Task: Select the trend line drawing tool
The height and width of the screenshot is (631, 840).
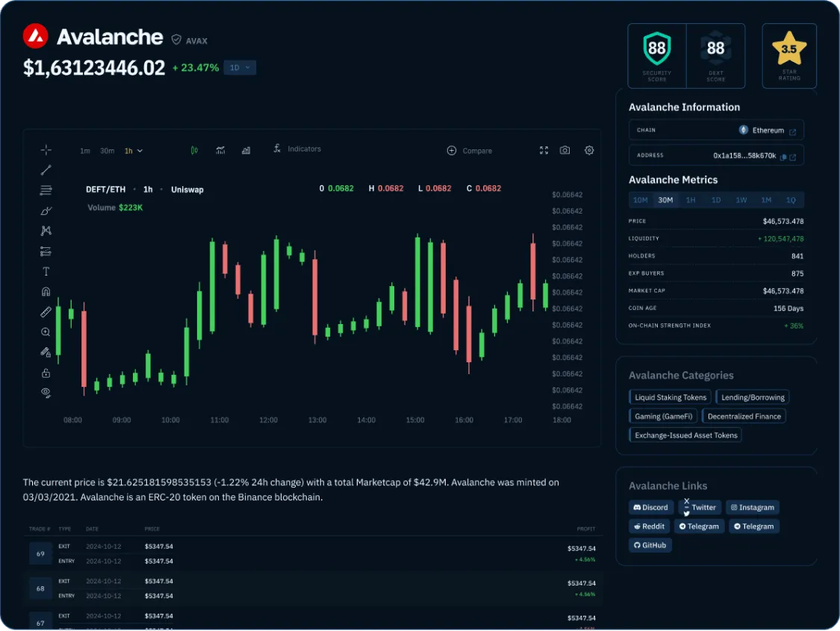Action: pos(46,170)
